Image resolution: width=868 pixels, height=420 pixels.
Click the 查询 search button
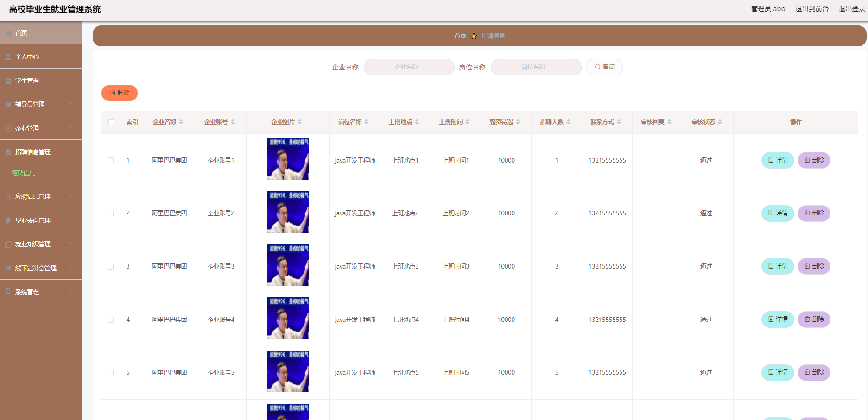(604, 67)
